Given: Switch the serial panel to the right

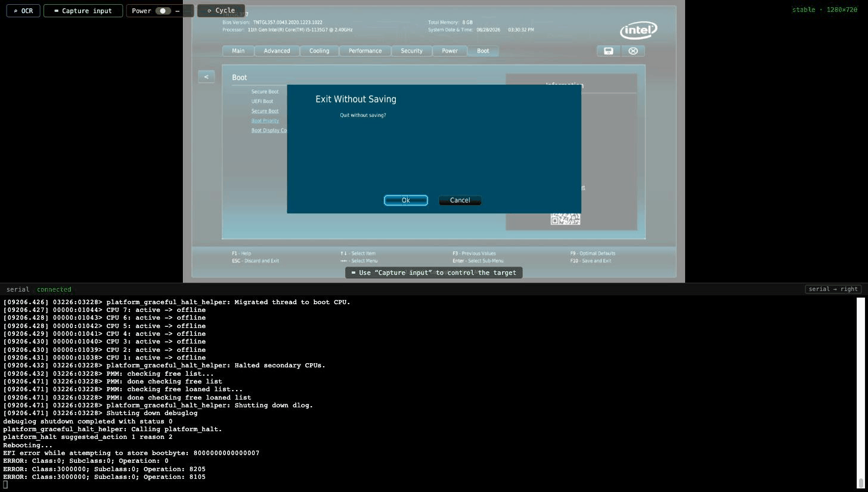Looking at the screenshot, I should pos(833,289).
